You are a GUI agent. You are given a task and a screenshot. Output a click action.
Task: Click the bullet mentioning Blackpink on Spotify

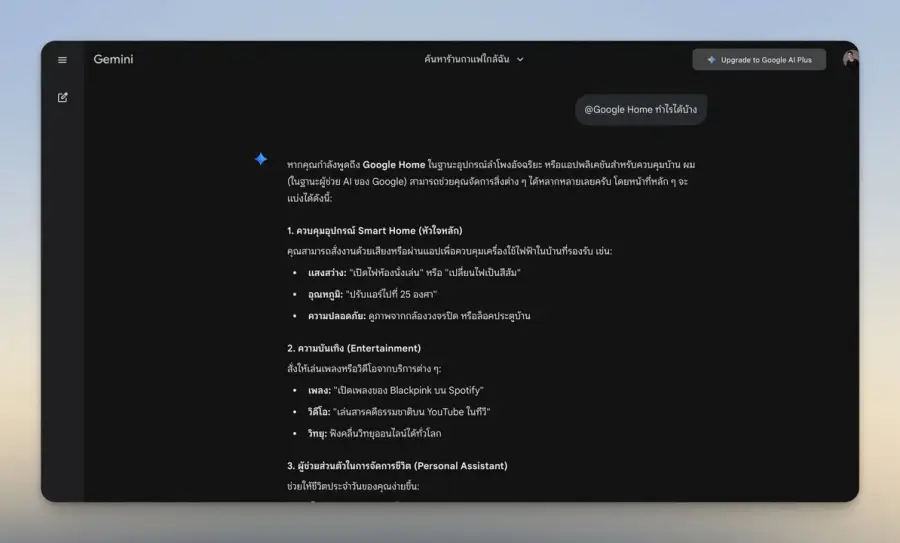click(x=395, y=390)
